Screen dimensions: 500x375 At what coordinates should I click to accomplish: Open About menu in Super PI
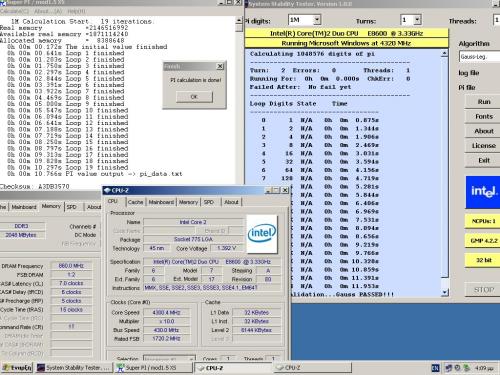click(x=48, y=11)
